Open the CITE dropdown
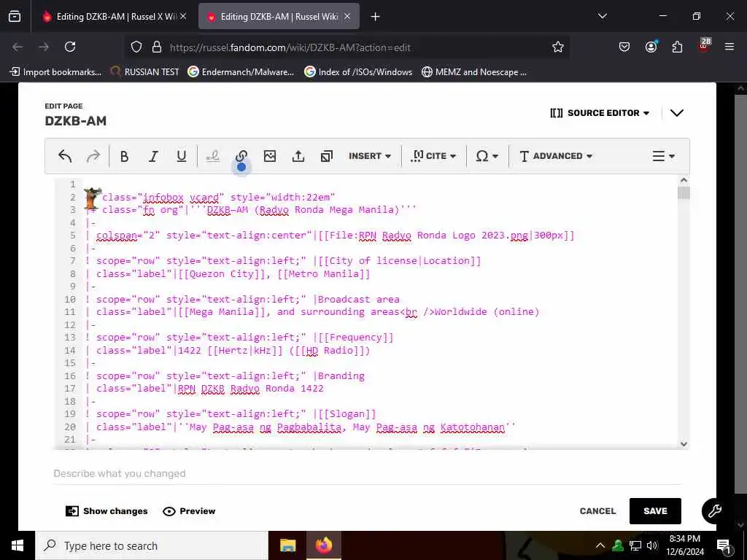The width and height of the screenshot is (747, 560). (433, 156)
